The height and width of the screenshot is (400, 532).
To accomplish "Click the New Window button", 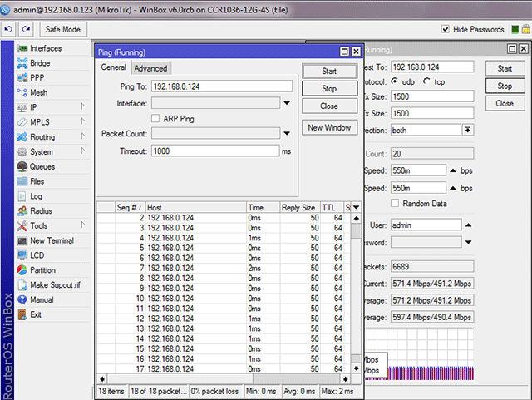I will (x=329, y=128).
